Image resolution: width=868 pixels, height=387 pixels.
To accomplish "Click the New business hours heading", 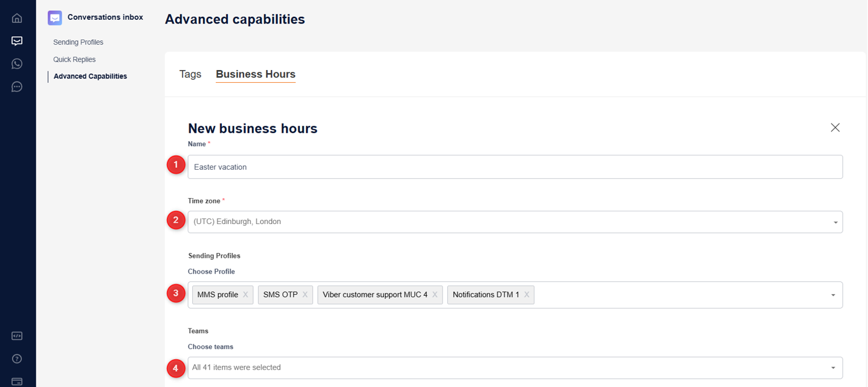I will [x=253, y=128].
